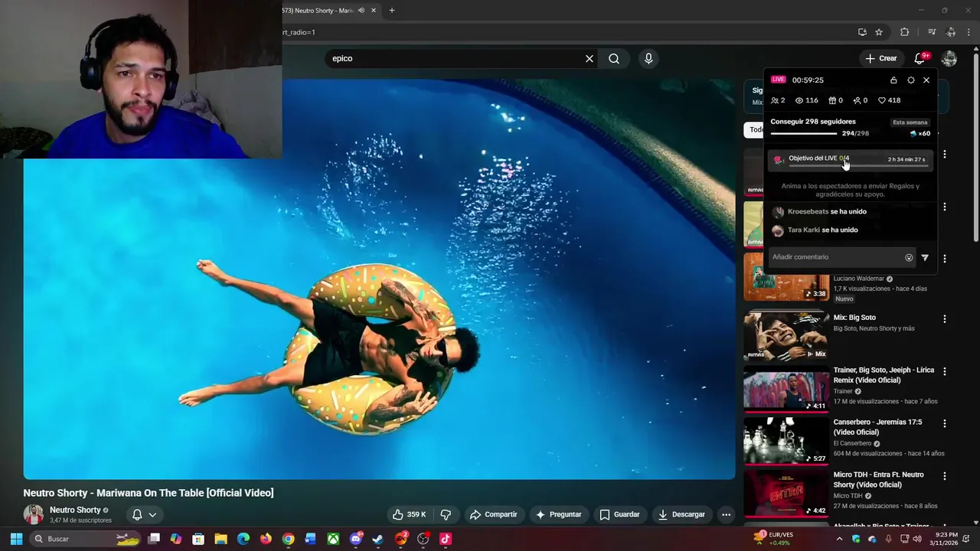Open the emoji picker in comment box
This screenshot has width=980, height=551.
click(x=909, y=258)
